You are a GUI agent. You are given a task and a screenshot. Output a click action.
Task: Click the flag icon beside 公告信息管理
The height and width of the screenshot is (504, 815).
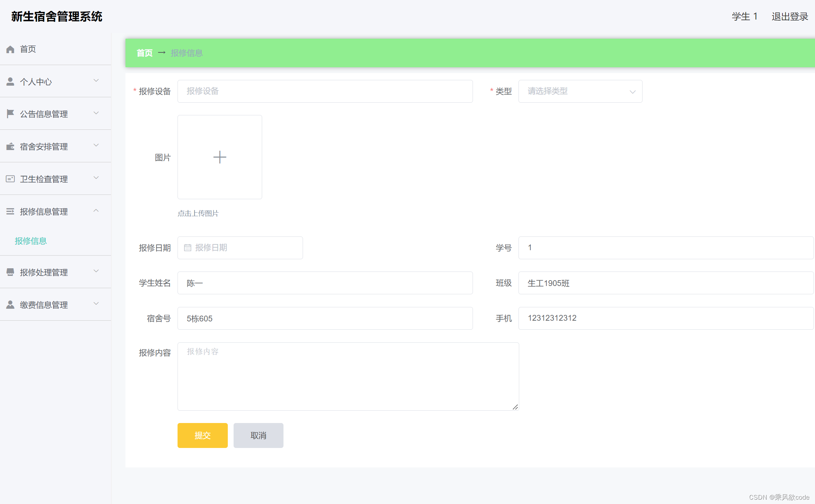point(10,114)
